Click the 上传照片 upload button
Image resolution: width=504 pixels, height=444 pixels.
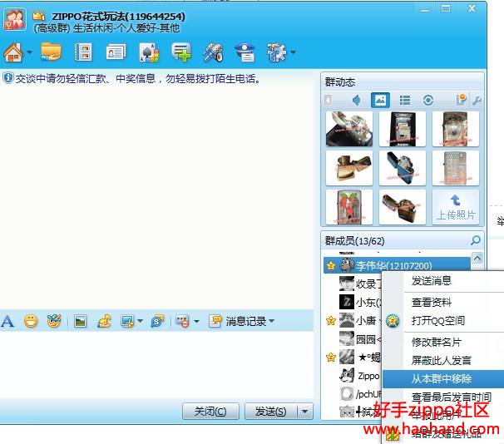(456, 207)
